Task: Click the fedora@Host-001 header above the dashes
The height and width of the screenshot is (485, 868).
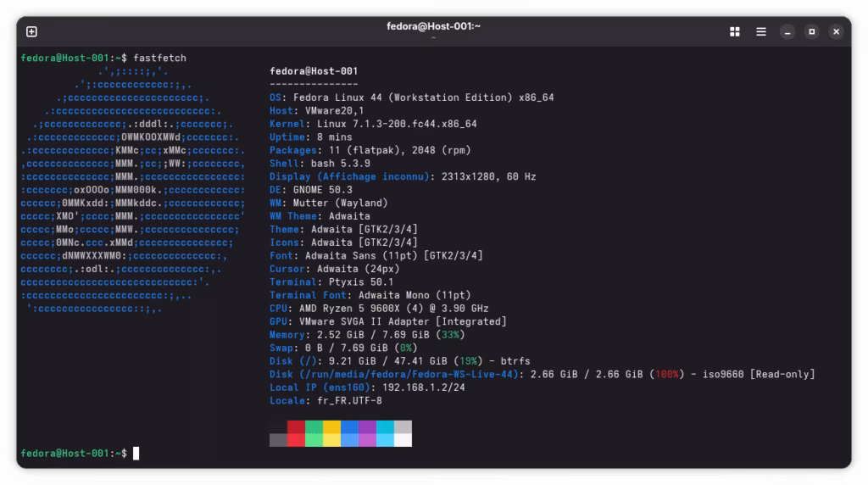Action: pyautogui.click(x=314, y=71)
